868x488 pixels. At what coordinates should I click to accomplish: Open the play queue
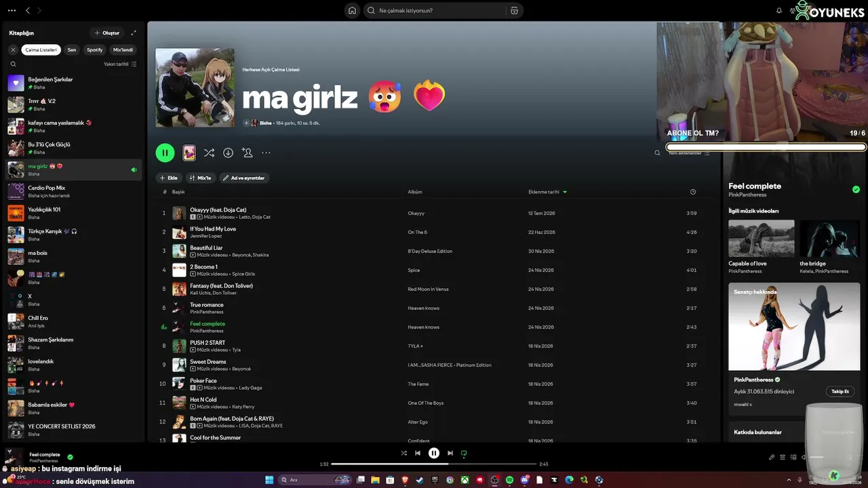(x=783, y=457)
